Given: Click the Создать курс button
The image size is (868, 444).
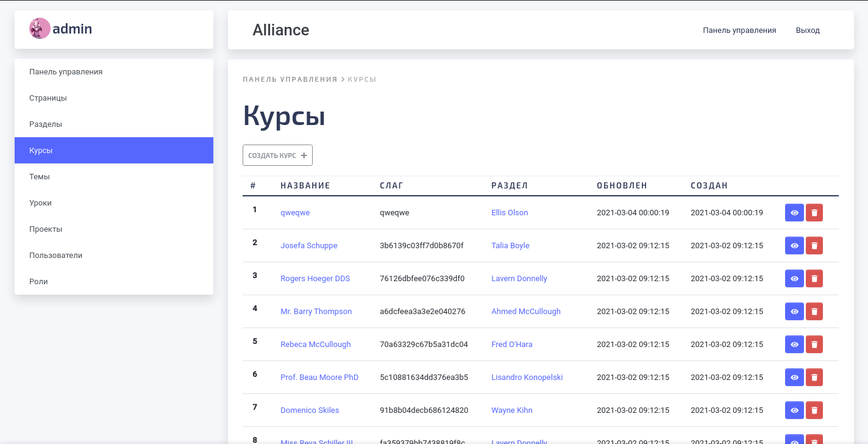Looking at the screenshot, I should [277, 156].
